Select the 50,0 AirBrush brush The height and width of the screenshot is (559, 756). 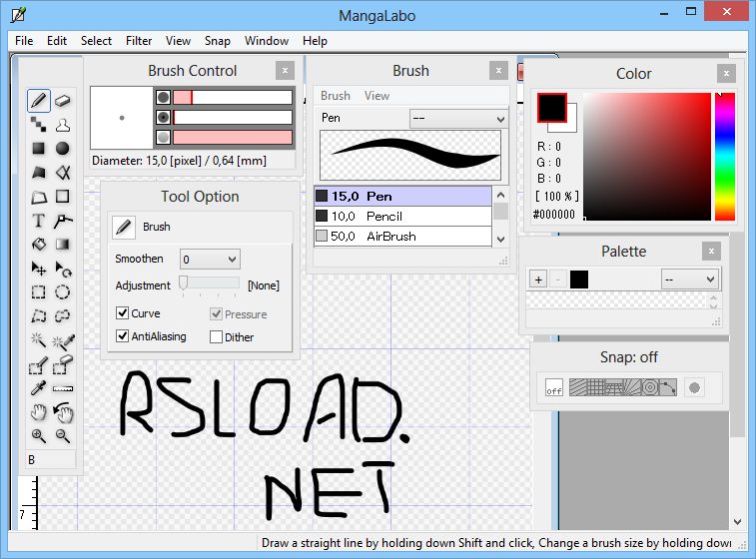click(402, 237)
